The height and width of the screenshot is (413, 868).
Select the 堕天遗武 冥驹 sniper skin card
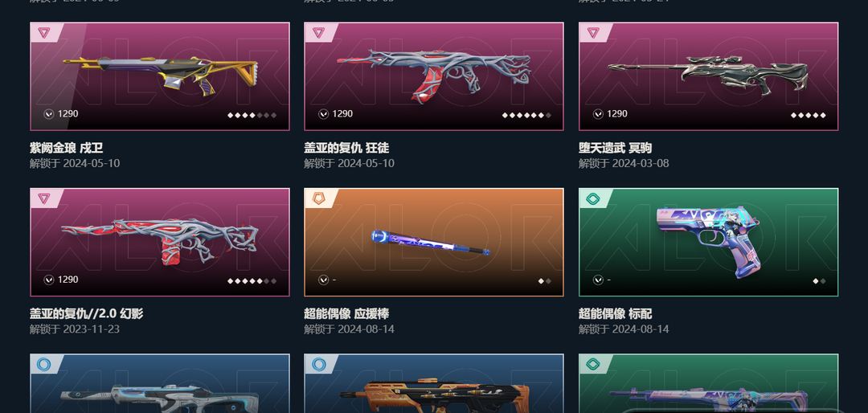click(709, 76)
